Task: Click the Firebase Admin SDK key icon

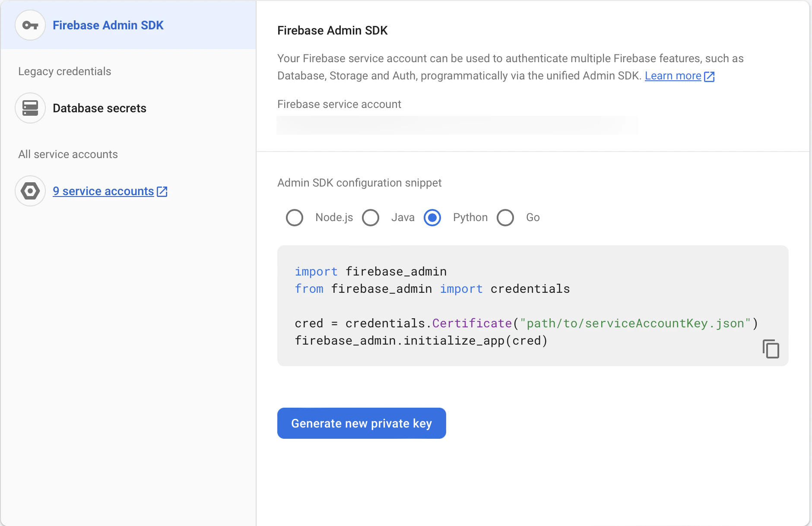Action: [30, 25]
